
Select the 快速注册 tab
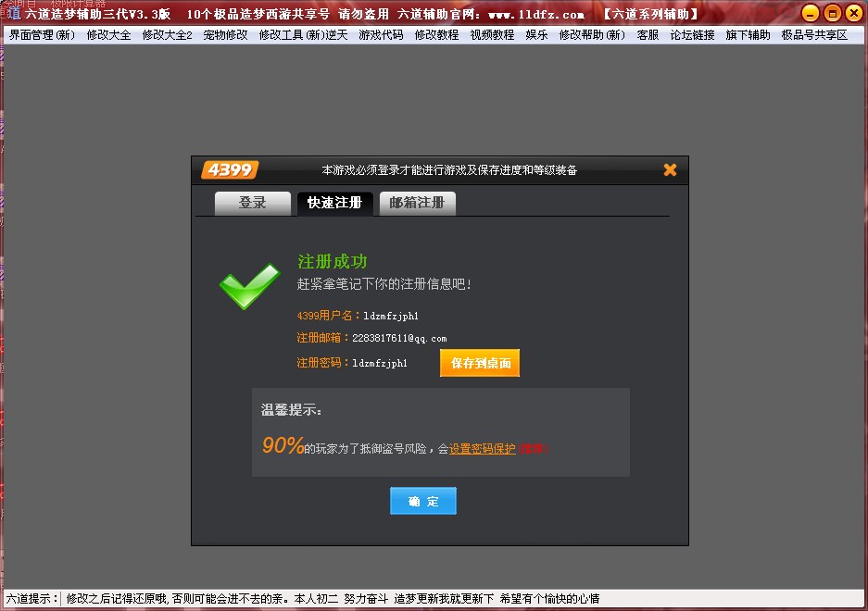tap(334, 203)
